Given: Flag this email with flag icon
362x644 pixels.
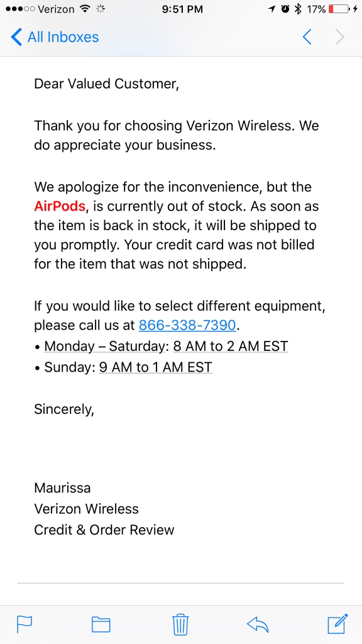Looking at the screenshot, I should pyautogui.click(x=25, y=625).
